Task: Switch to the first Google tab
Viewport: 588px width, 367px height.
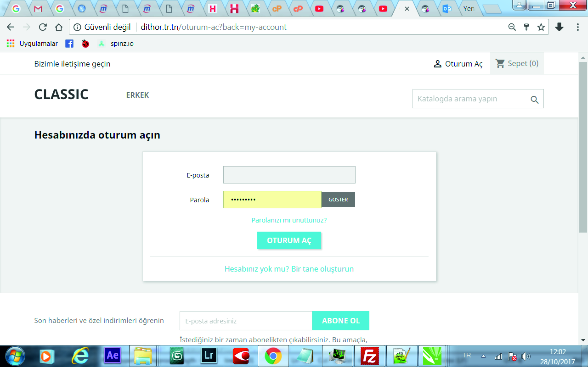Action: pyautogui.click(x=16, y=9)
